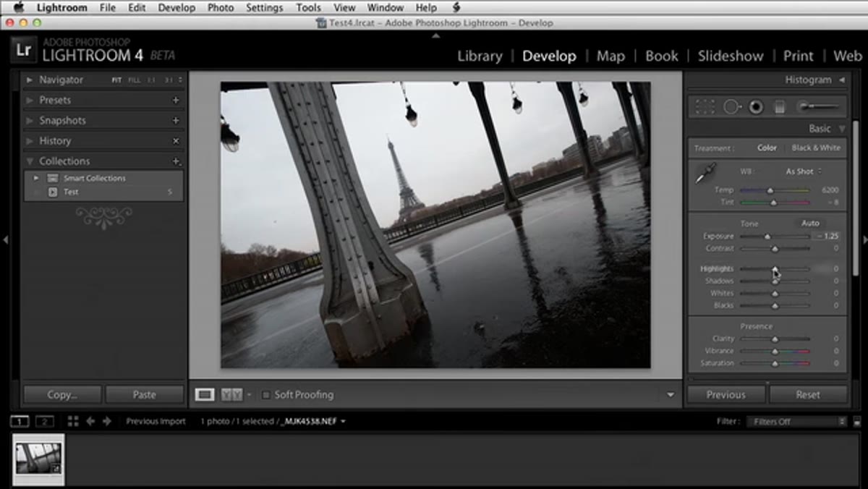
Task: Set Navigator zoom to FILL
Action: pyautogui.click(x=134, y=80)
